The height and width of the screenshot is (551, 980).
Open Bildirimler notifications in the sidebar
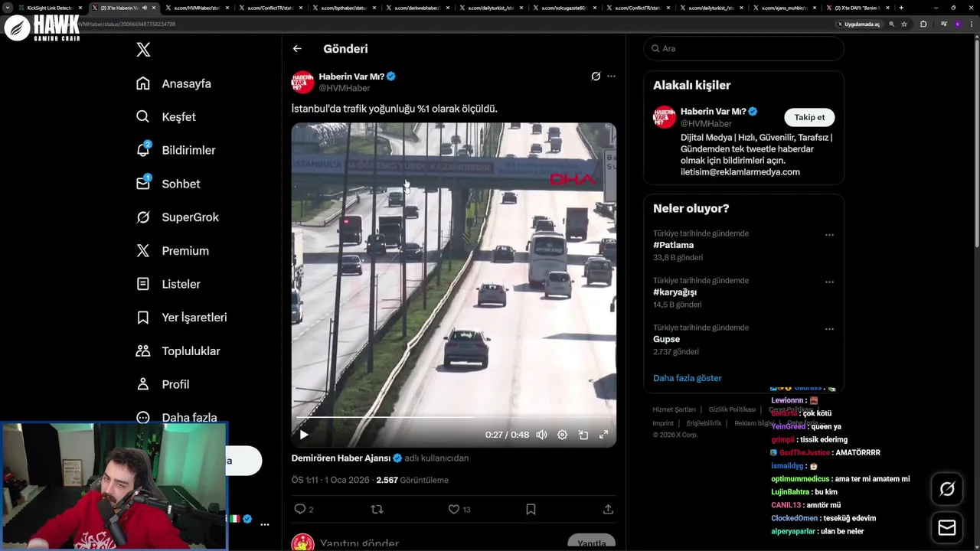[x=175, y=150]
